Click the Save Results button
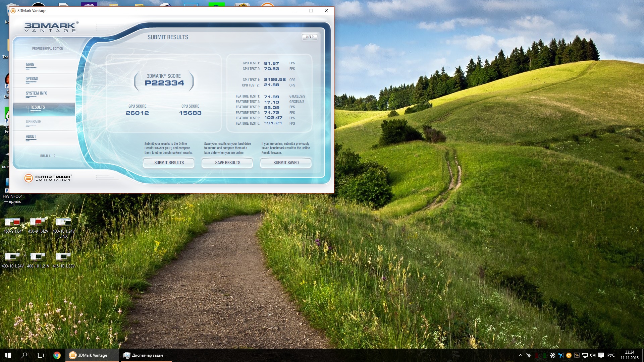 (227, 163)
